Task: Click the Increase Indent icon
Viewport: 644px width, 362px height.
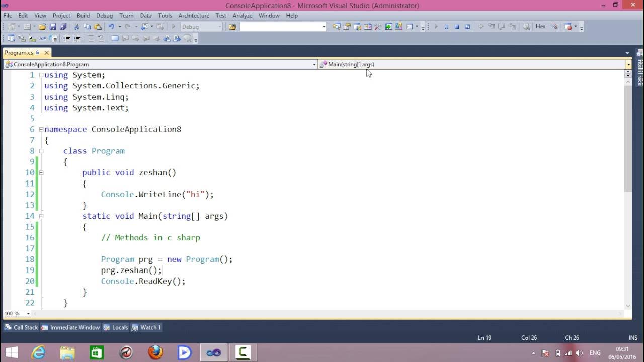Action: click(77, 38)
